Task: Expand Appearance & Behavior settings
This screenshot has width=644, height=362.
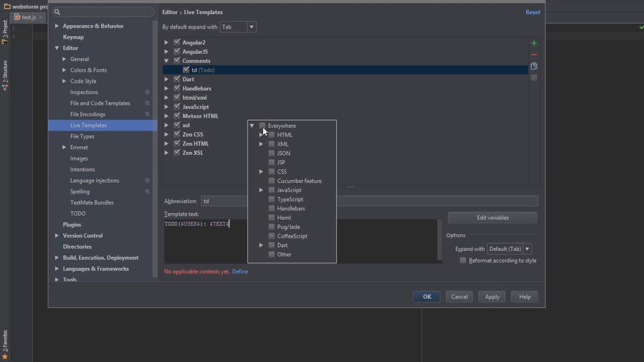Action: [x=56, y=26]
